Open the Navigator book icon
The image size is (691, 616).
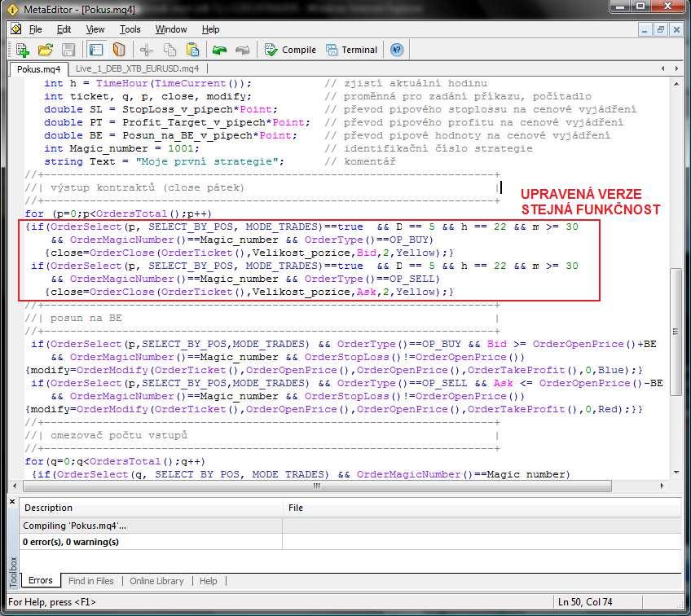tap(119, 50)
